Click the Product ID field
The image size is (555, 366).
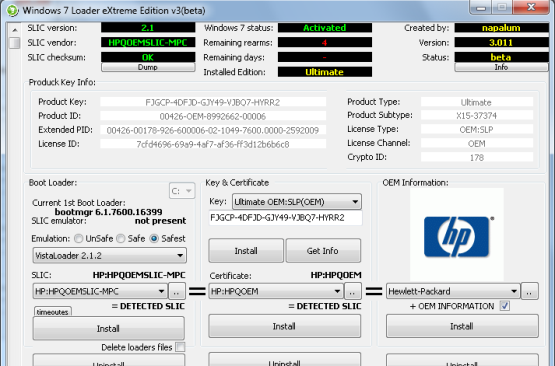coord(213,116)
